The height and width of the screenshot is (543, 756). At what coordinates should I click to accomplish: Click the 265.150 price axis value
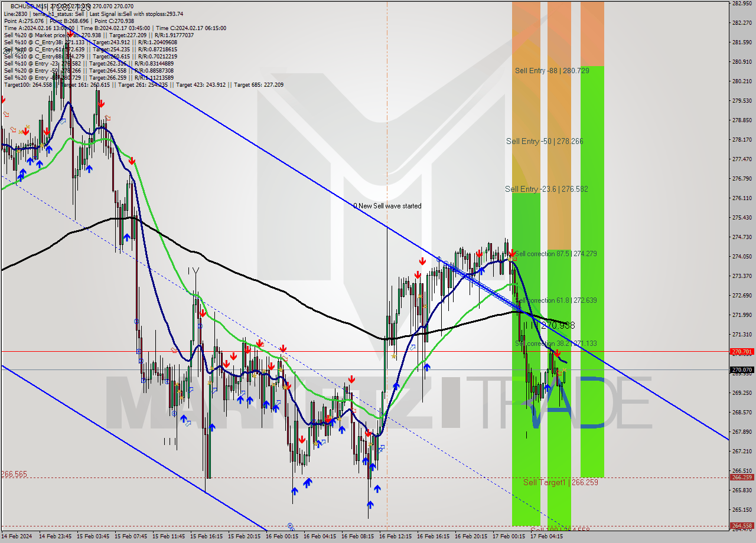tap(742, 509)
